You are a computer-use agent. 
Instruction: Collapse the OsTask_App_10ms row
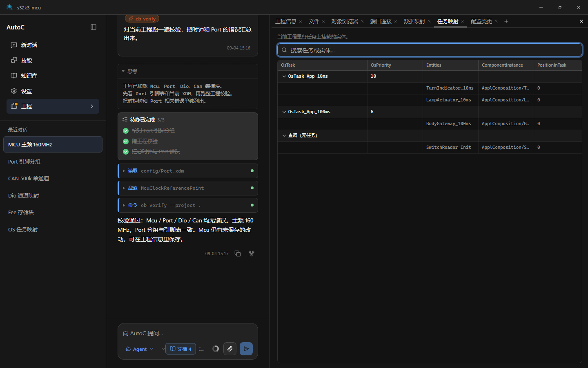point(284,76)
